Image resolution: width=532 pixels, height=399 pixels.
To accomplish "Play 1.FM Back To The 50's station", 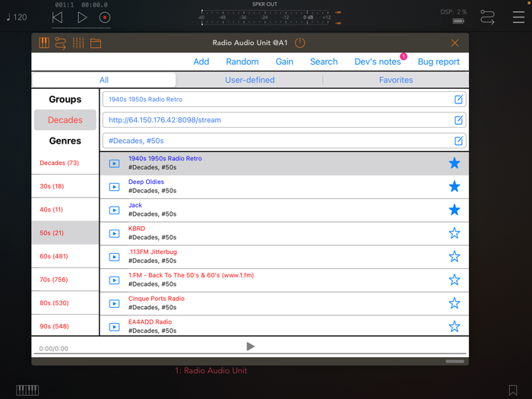I will [114, 280].
